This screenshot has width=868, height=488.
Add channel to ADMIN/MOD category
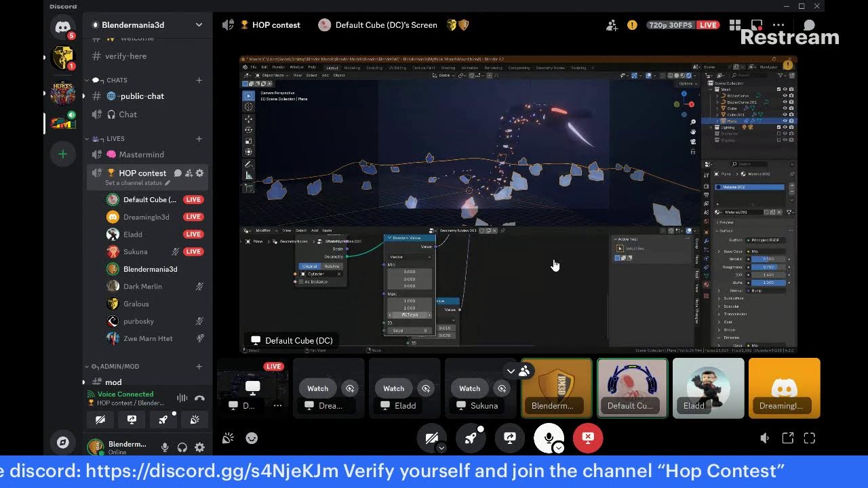199,366
